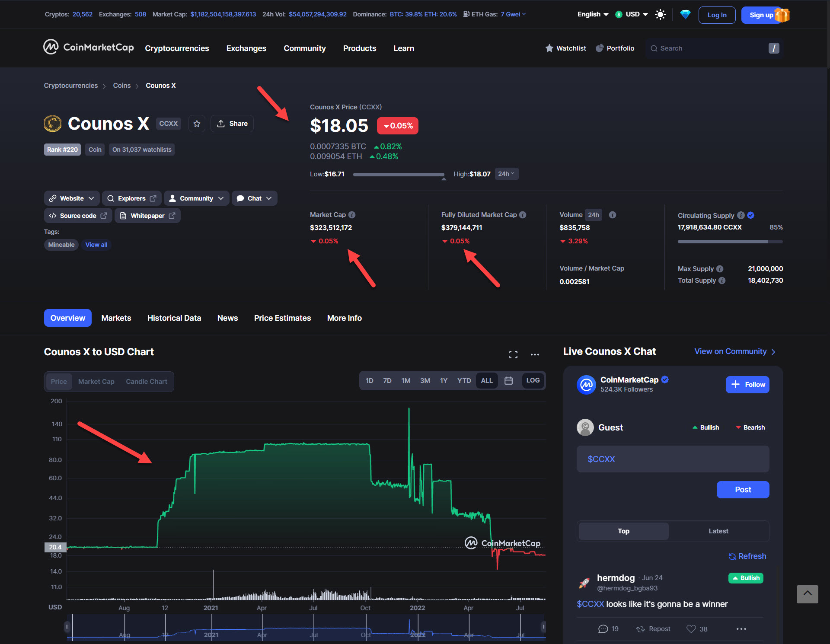Switch chart to Candle Chart view

coord(147,382)
